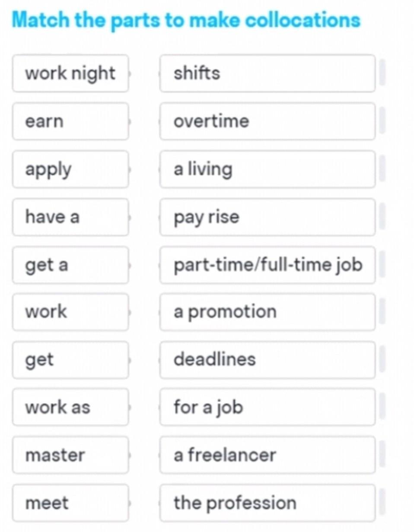The image size is (414, 532).
Task: Click the 'a freelancer' answer box
Action: [x=267, y=455]
